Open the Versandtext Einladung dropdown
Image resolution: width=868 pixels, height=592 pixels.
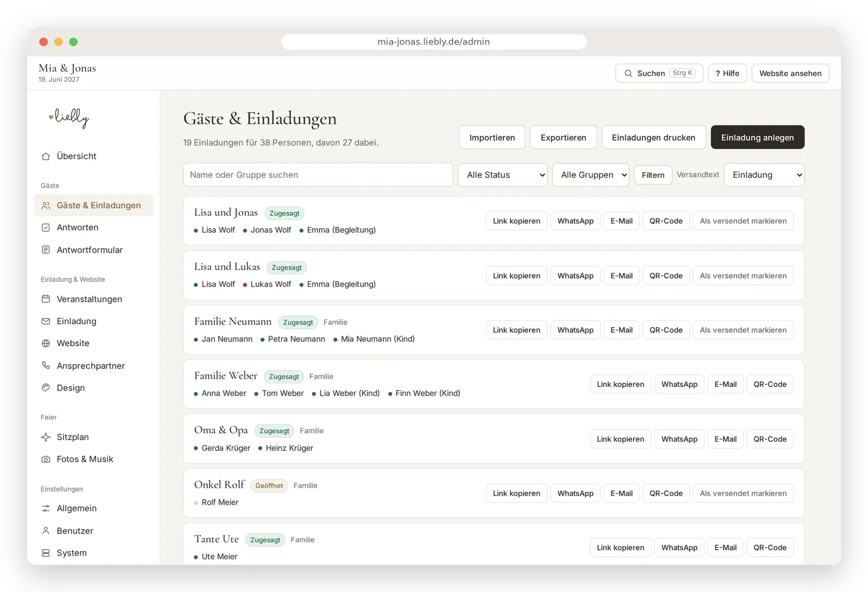[764, 175]
